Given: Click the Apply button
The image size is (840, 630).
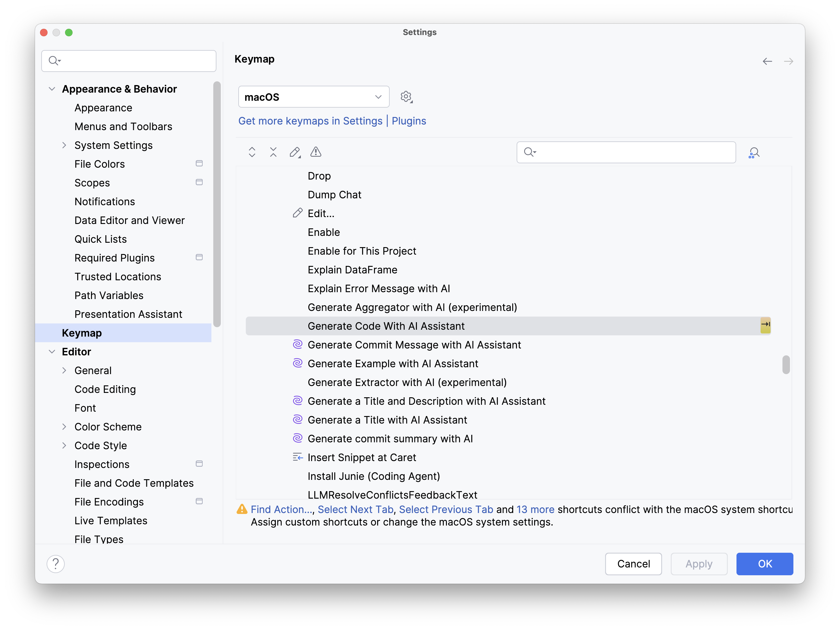Looking at the screenshot, I should click(699, 564).
